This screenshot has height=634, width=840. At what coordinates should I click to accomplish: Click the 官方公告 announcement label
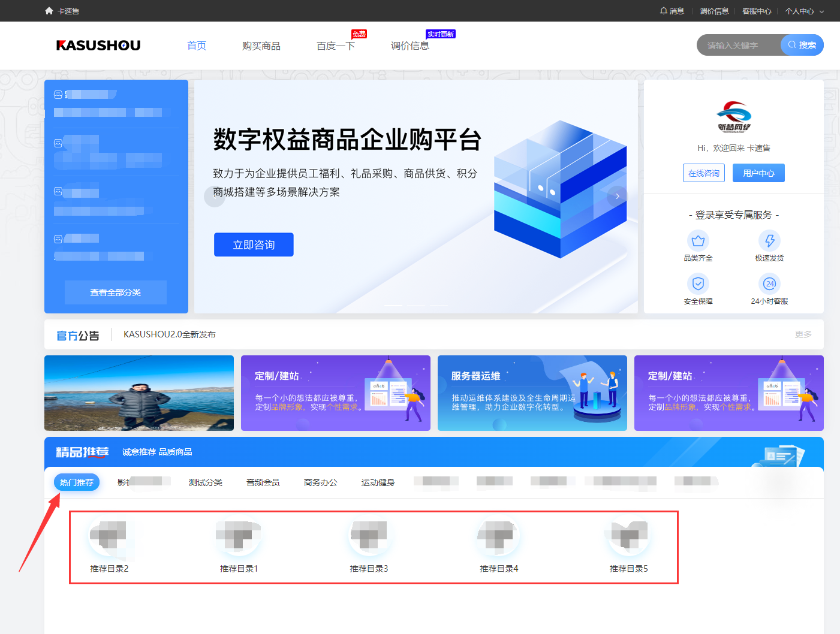[78, 336]
